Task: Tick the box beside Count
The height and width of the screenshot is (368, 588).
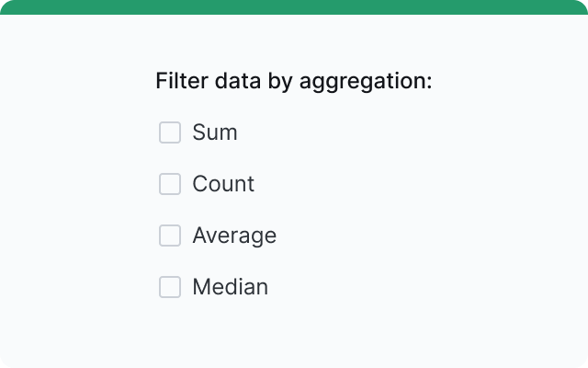Action: [x=170, y=184]
